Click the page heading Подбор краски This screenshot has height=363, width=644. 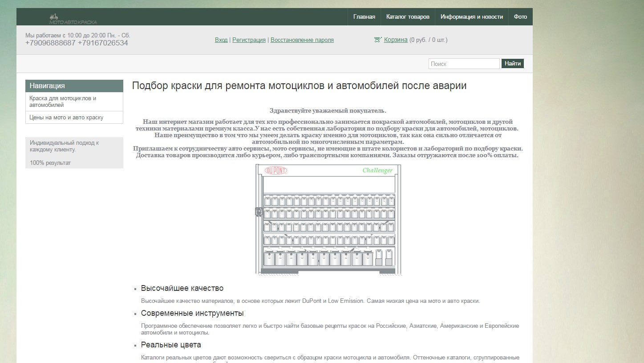tap(299, 86)
